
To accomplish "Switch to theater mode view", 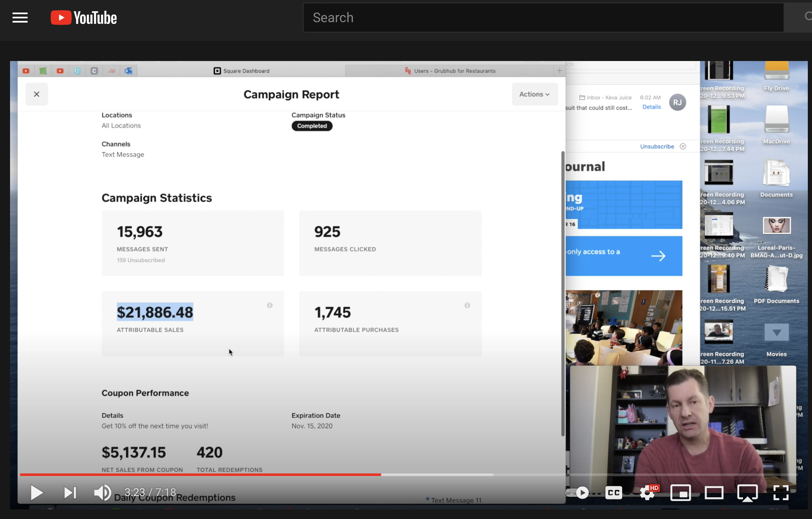I will tap(714, 493).
